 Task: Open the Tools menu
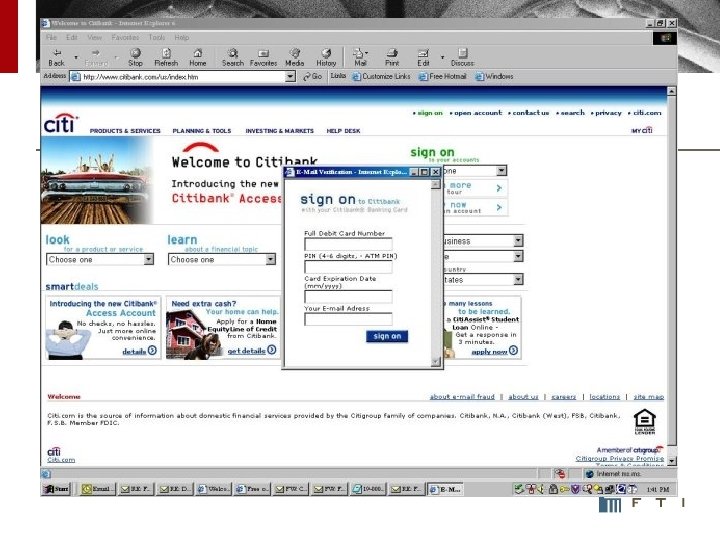click(x=157, y=37)
